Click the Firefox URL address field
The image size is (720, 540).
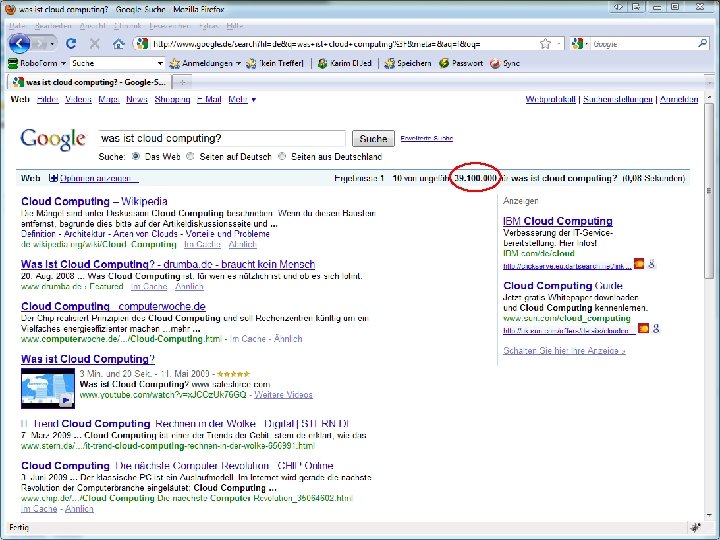pos(344,44)
